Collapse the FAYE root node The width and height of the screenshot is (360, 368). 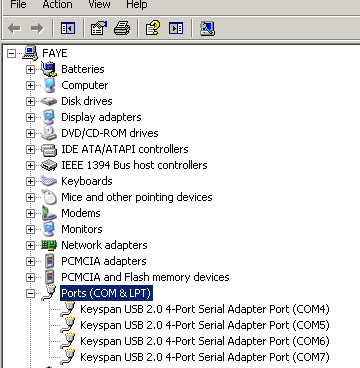[x=12, y=53]
